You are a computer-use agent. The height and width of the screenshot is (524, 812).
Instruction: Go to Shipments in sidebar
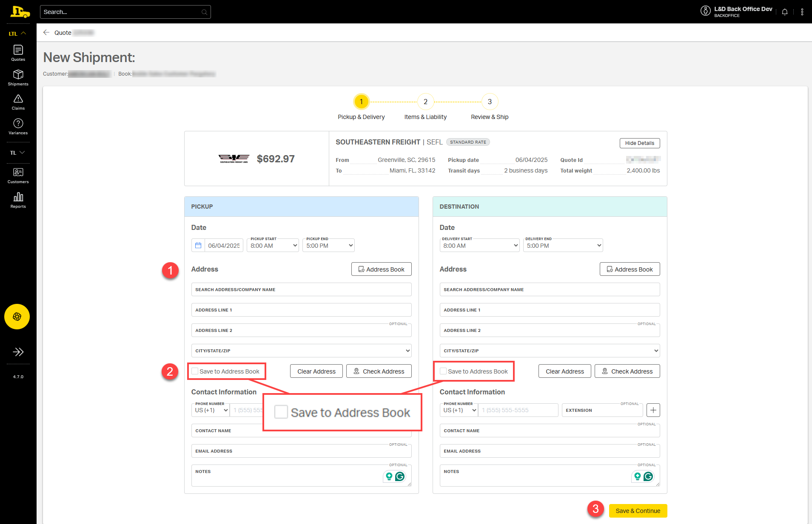[18, 78]
